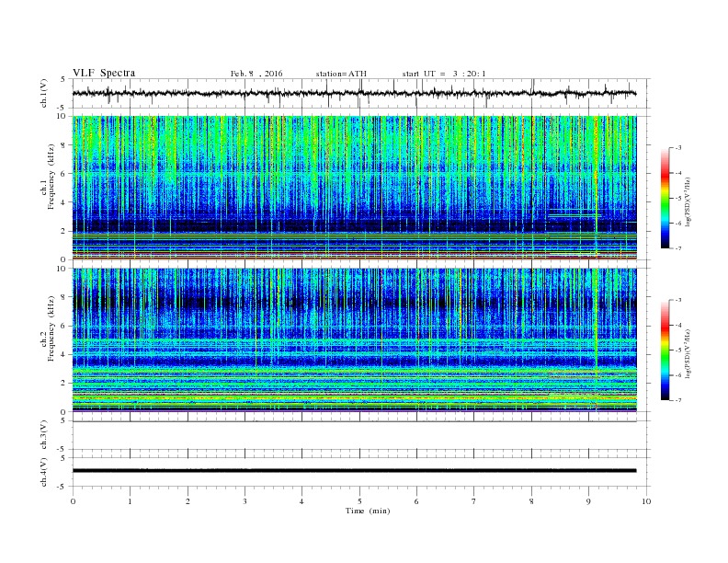Click the "3" time axis tick label
728x563 pixels.
(245, 501)
